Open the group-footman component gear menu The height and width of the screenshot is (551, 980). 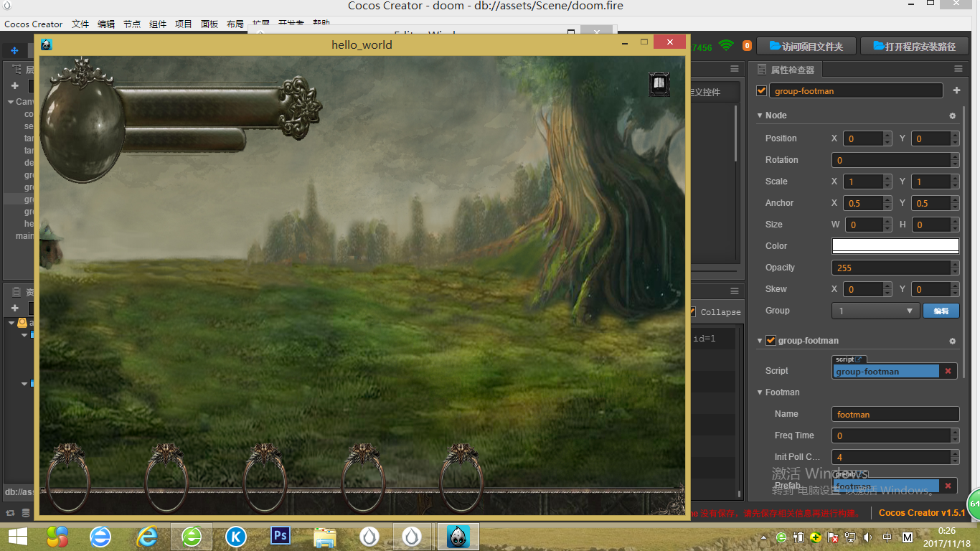coord(952,341)
